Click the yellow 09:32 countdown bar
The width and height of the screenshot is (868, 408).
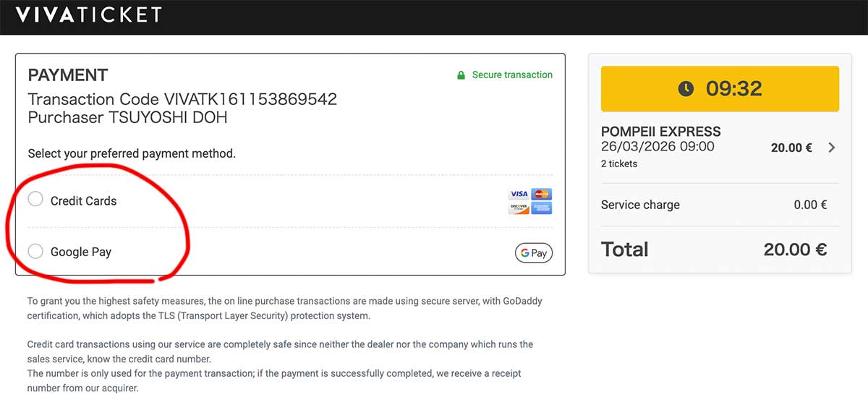pyautogui.click(x=720, y=89)
